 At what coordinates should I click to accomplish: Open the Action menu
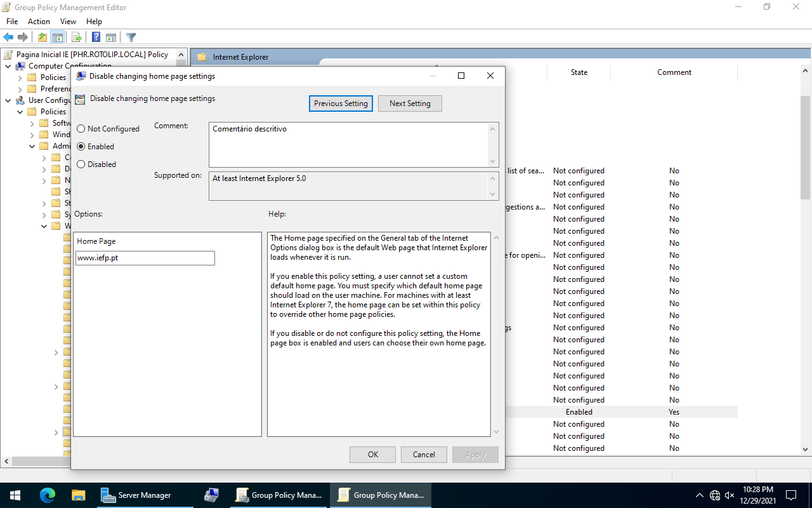pyautogui.click(x=39, y=22)
